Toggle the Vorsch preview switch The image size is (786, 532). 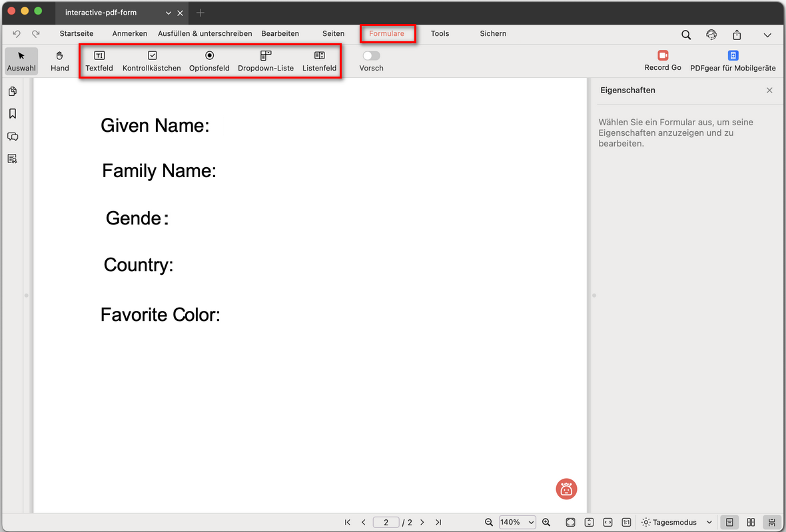click(x=371, y=56)
